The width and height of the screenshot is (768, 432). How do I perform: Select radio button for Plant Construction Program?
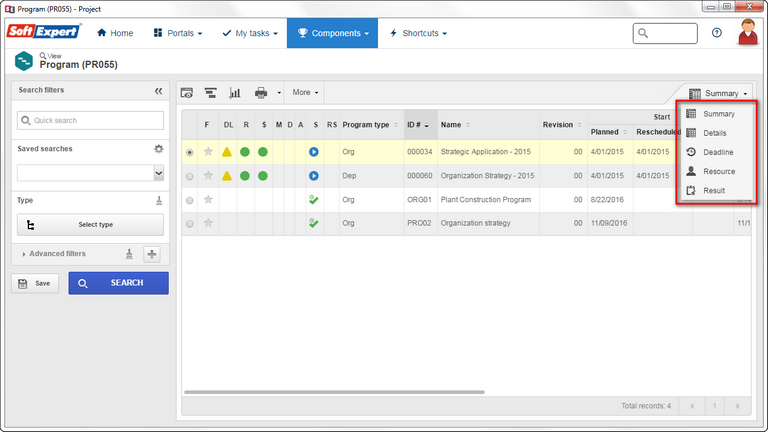190,200
